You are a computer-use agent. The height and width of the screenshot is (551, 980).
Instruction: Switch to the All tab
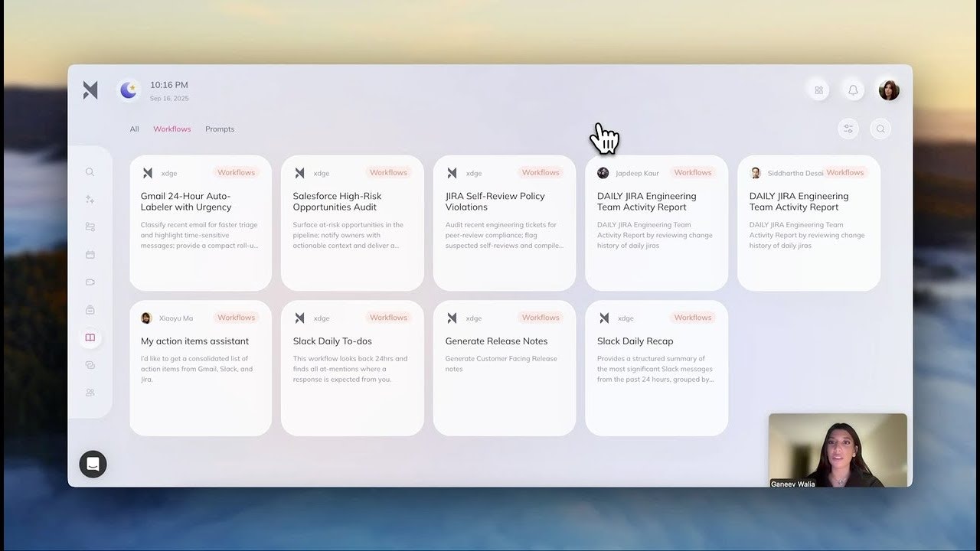pos(134,129)
